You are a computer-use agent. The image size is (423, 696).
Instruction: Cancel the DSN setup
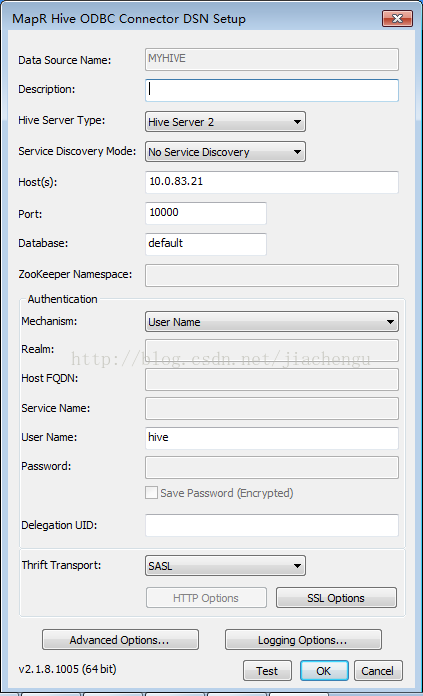coord(378,671)
